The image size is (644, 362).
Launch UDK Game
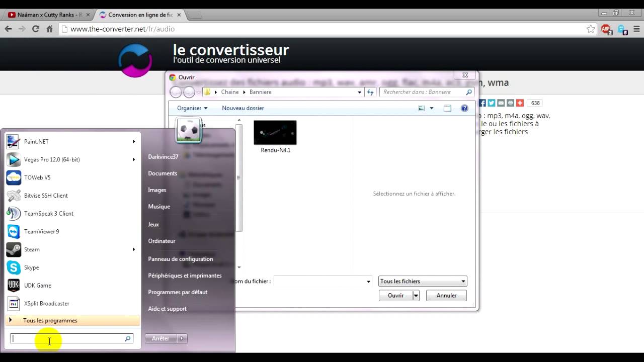pyautogui.click(x=72, y=286)
